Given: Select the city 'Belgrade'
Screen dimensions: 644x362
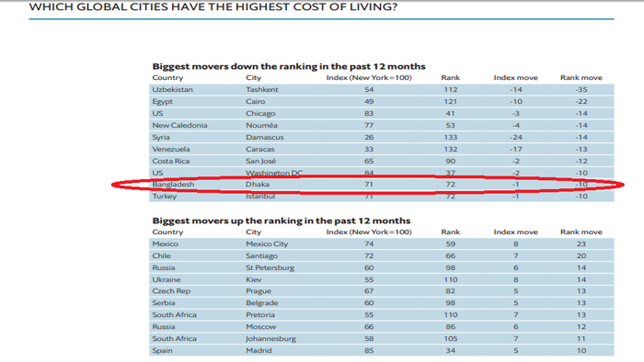Looking at the screenshot, I should pos(262,303).
